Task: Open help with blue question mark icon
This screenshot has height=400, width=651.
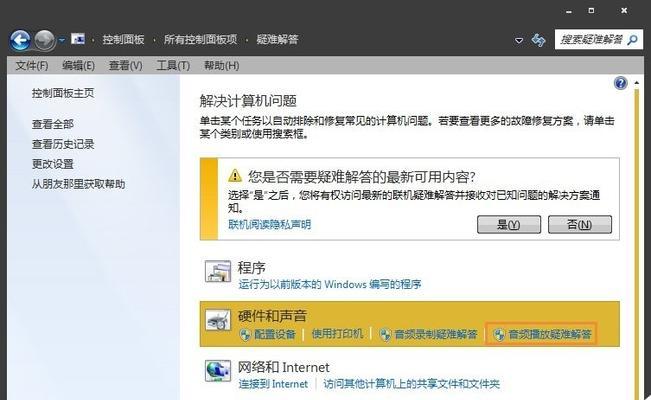Action: [620, 83]
